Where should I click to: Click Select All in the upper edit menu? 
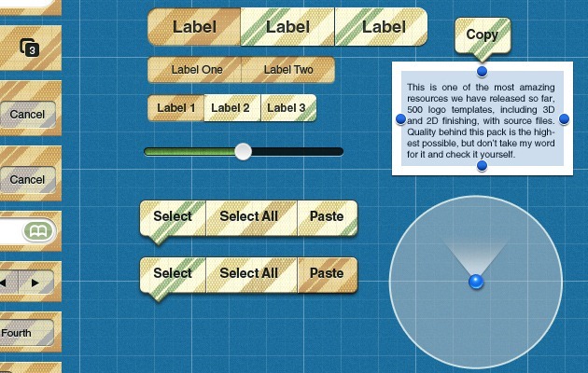coord(251,216)
